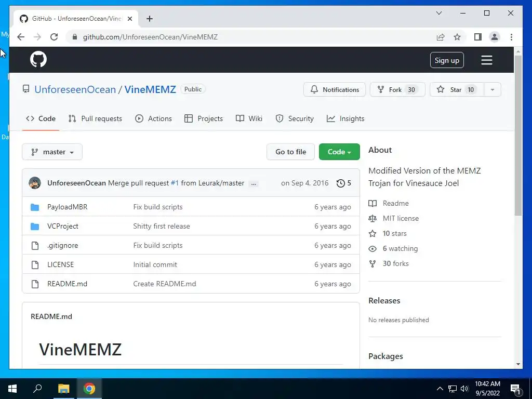Open the Insights tab
This screenshot has height=399, width=532.
pyautogui.click(x=345, y=118)
